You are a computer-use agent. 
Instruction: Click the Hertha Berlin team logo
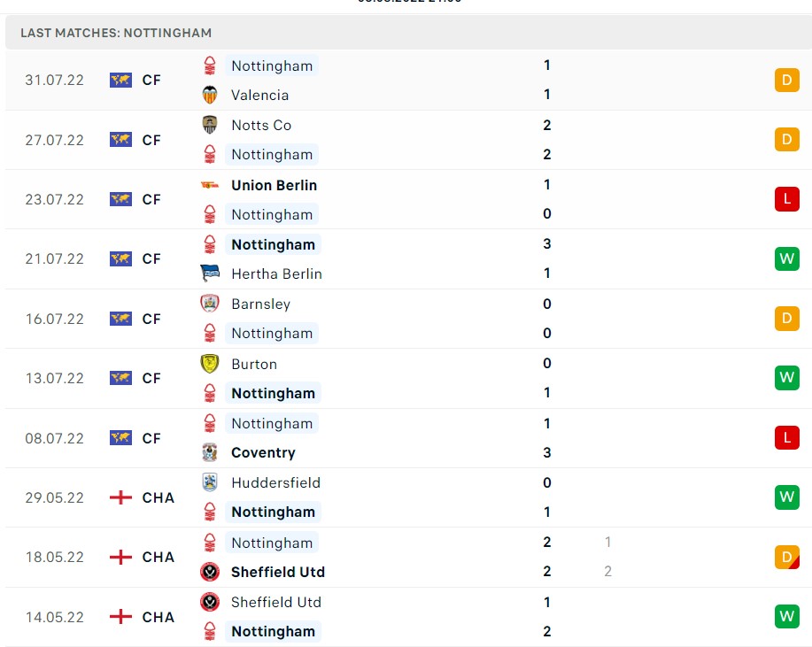tap(210, 273)
